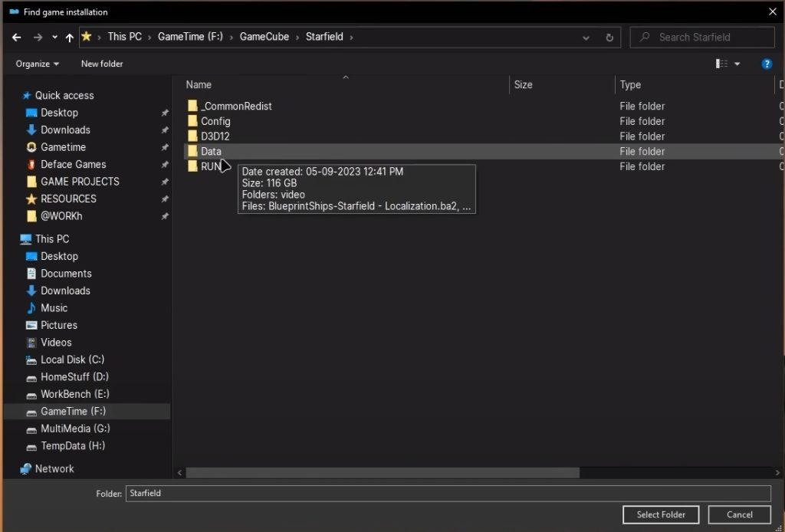Click the forward navigation arrow
Screen dimensions: 785x532
[37, 37]
